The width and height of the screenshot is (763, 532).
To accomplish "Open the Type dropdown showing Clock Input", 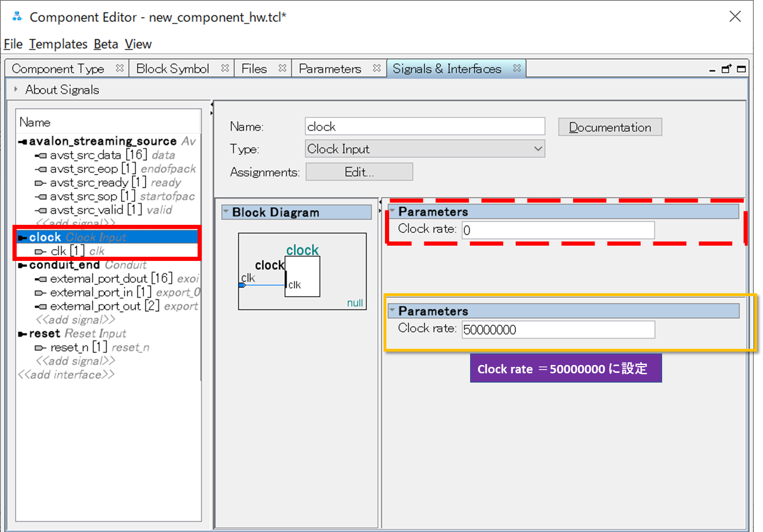I will (537, 148).
